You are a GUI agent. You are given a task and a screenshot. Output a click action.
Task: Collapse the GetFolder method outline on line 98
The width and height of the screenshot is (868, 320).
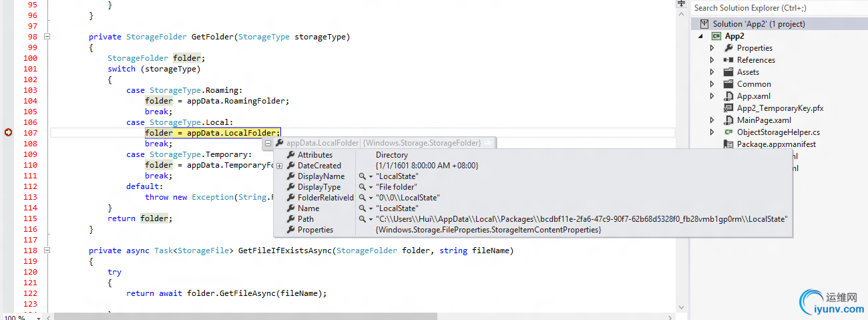46,37
